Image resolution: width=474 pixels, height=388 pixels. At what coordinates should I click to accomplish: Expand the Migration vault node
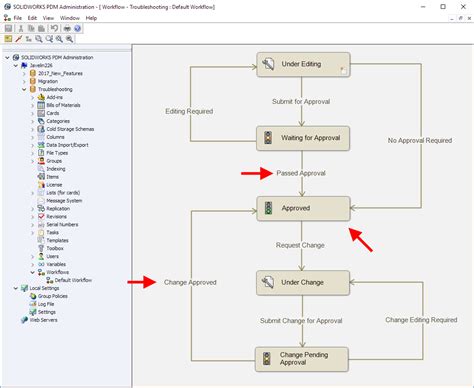(x=24, y=81)
